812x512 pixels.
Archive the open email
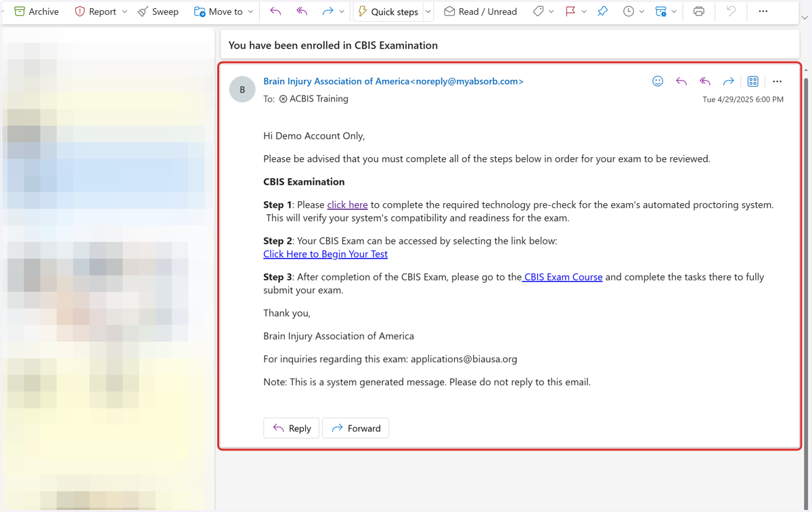(x=37, y=12)
